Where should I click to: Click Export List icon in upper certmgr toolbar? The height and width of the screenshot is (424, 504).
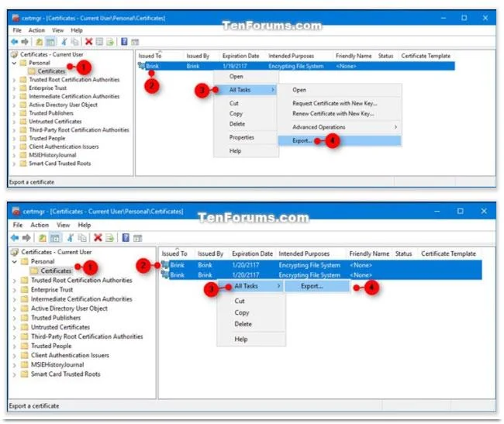point(110,42)
